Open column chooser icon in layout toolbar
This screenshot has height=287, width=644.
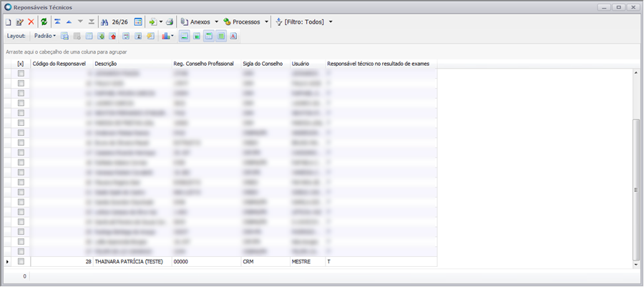point(89,36)
